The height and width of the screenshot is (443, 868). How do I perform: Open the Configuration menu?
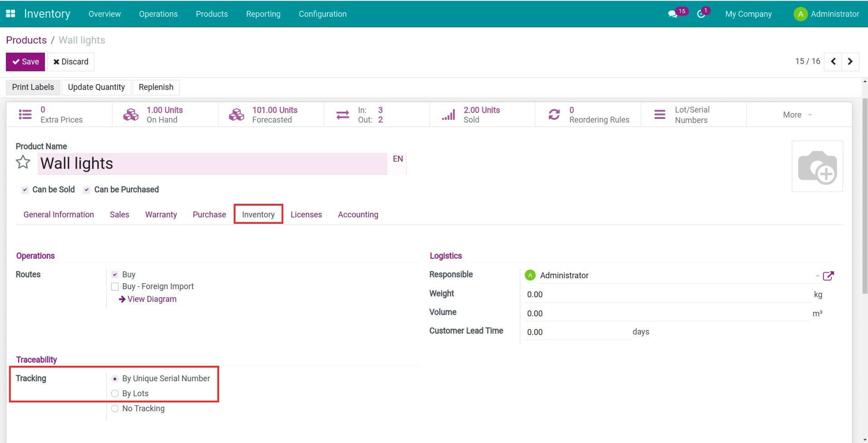[322, 14]
